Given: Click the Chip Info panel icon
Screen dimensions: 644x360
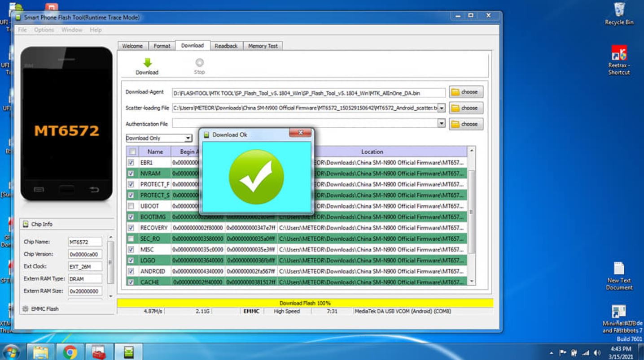Looking at the screenshot, I should [x=26, y=224].
